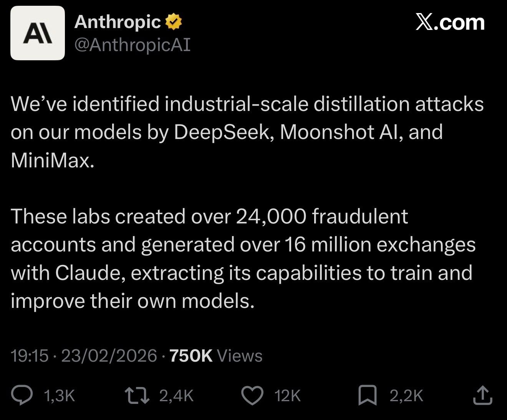This screenshot has width=507, height=420.
Task: Click the 12K likes count
Action: pos(288,396)
